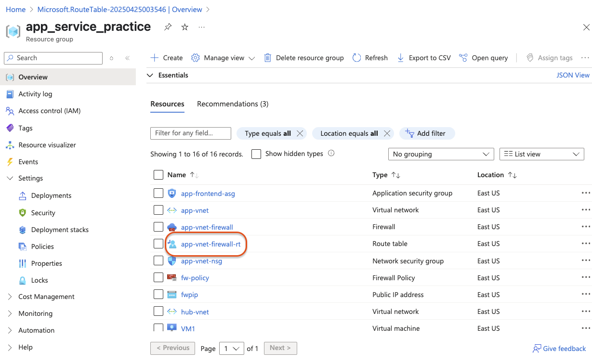Image resolution: width=592 pixels, height=364 pixels.
Task: Open toolbar overflow ellipsis after Assign tags
Action: (585, 58)
